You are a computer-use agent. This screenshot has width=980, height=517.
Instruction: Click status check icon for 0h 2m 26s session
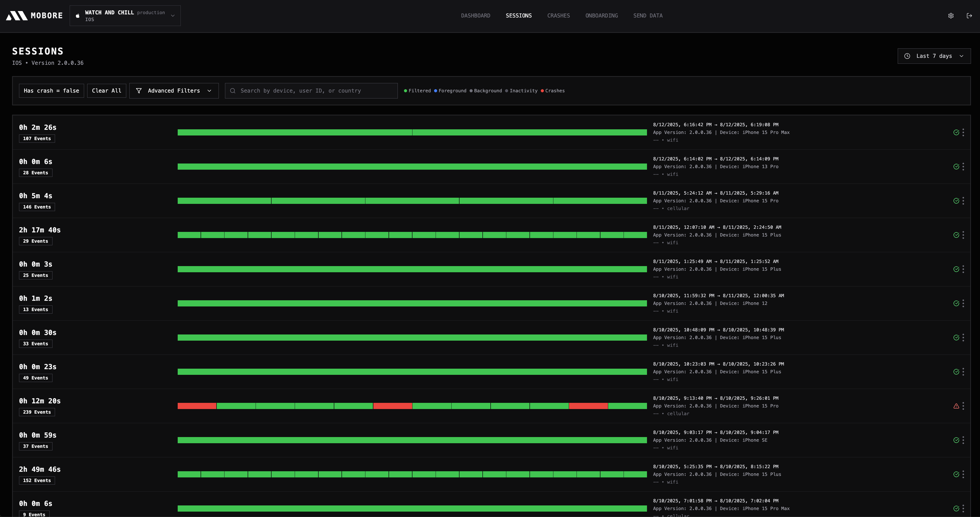[x=956, y=132]
